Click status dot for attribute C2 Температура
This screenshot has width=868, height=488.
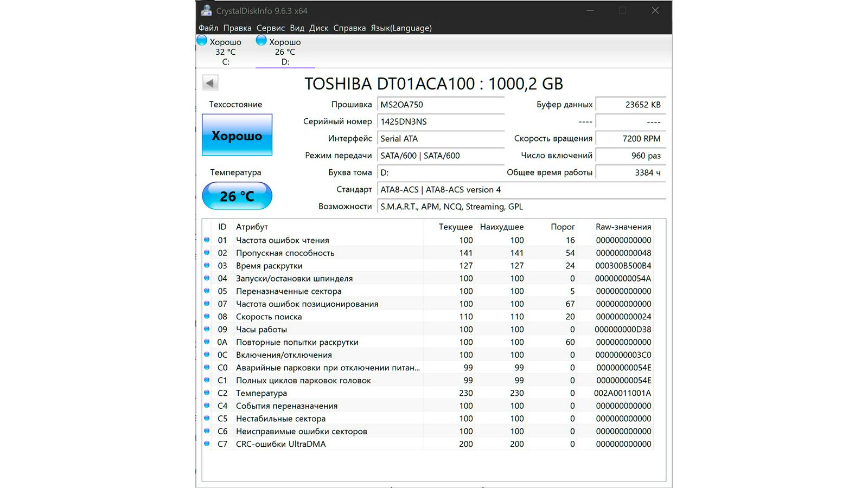[x=207, y=393]
